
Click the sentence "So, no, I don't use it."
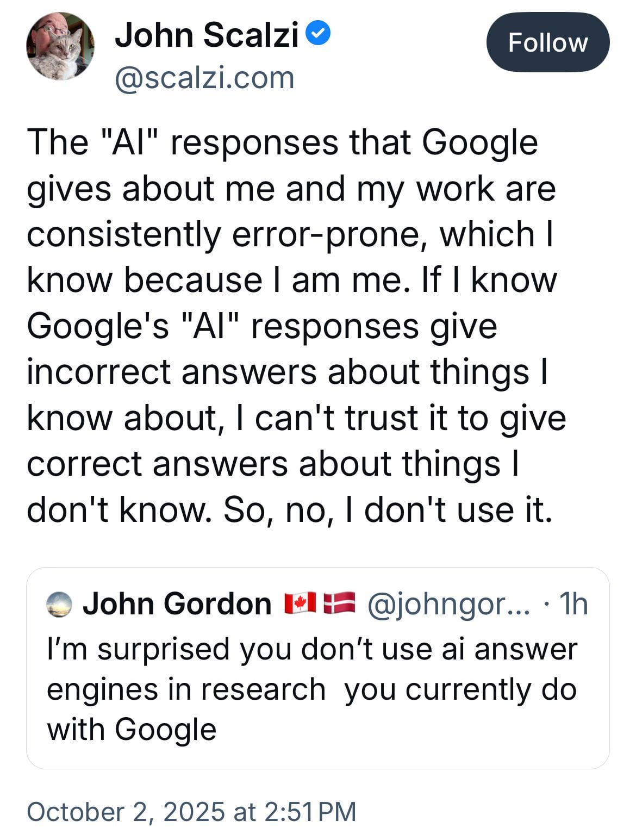[x=388, y=510]
